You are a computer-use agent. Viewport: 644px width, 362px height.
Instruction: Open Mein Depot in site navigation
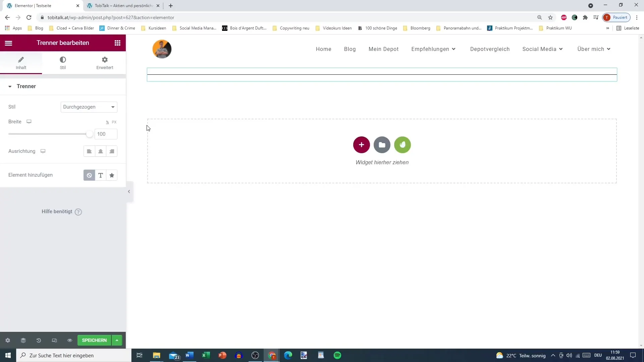384,49
